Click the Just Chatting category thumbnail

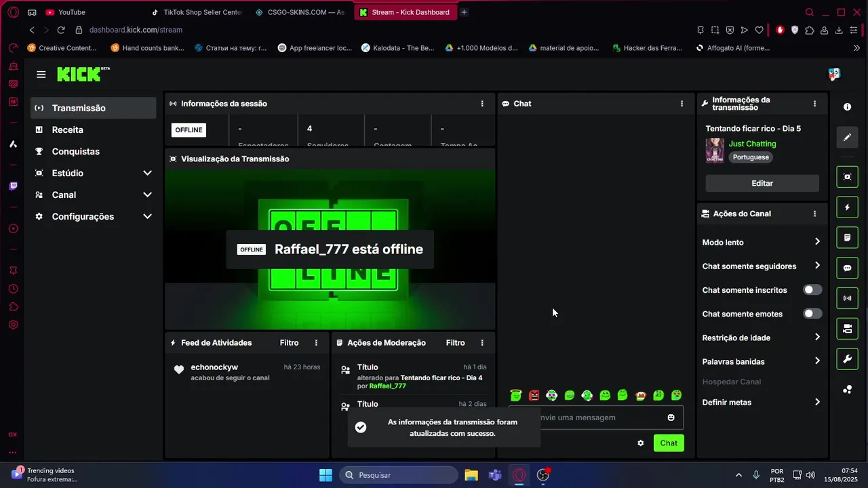click(715, 150)
